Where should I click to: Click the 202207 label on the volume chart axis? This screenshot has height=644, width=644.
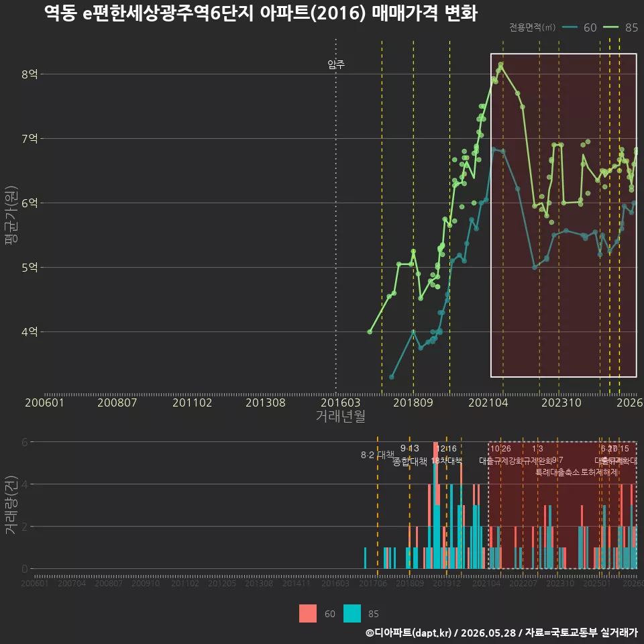click(523, 583)
